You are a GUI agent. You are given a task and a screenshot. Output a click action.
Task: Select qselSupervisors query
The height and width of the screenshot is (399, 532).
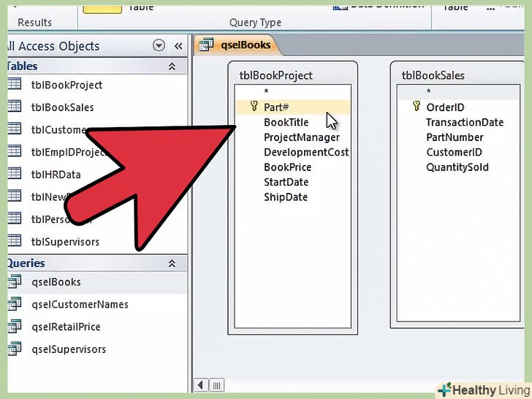[x=69, y=349]
